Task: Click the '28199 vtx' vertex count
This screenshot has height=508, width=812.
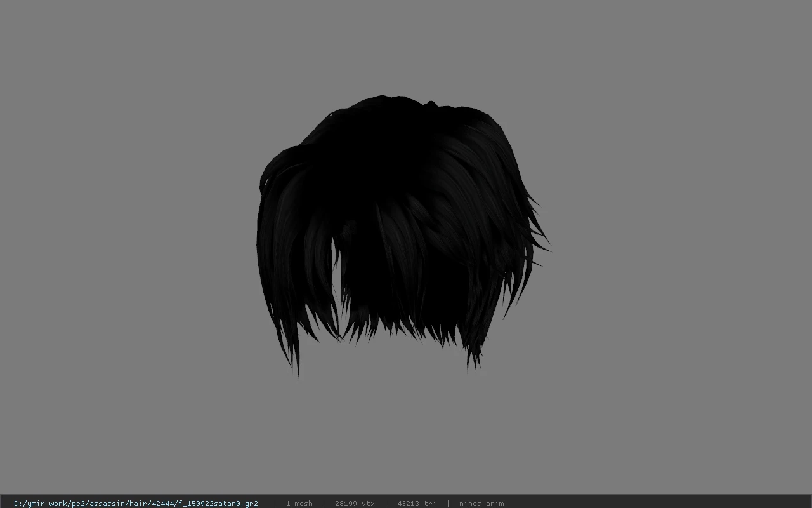Action: point(355,504)
